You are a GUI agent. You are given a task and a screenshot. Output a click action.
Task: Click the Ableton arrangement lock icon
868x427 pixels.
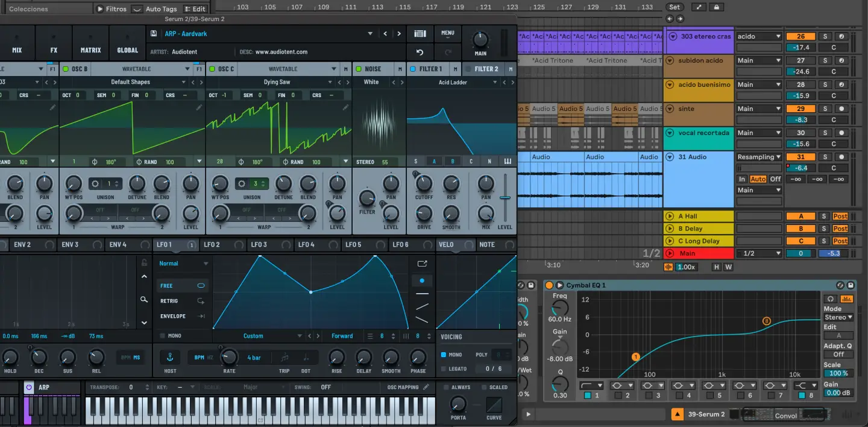click(715, 7)
